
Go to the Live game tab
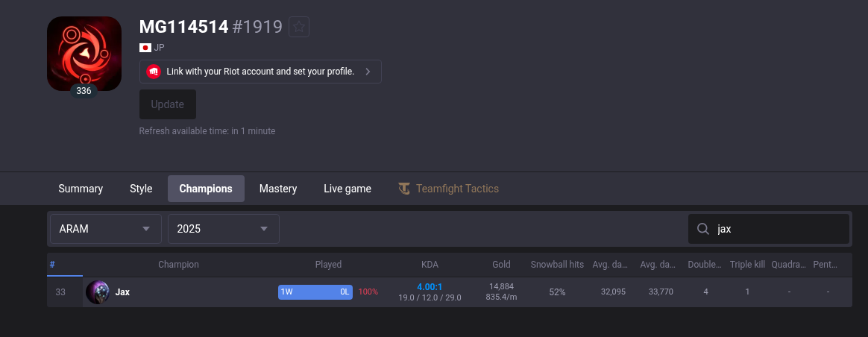[347, 189]
